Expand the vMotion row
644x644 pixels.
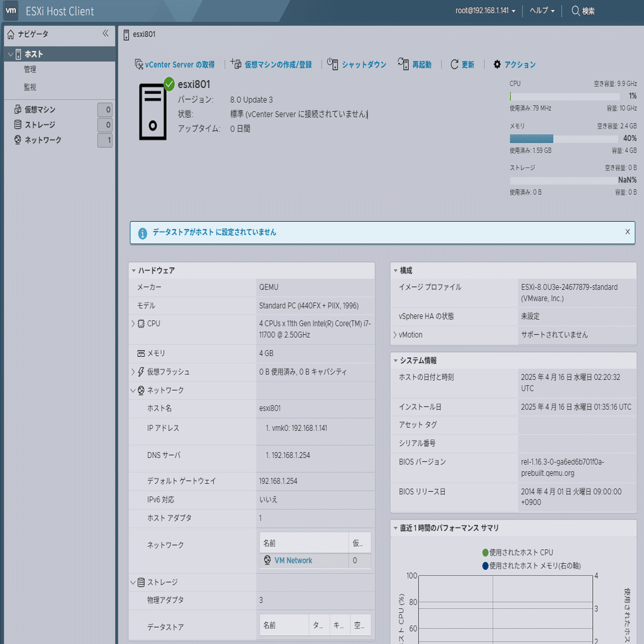pos(395,335)
